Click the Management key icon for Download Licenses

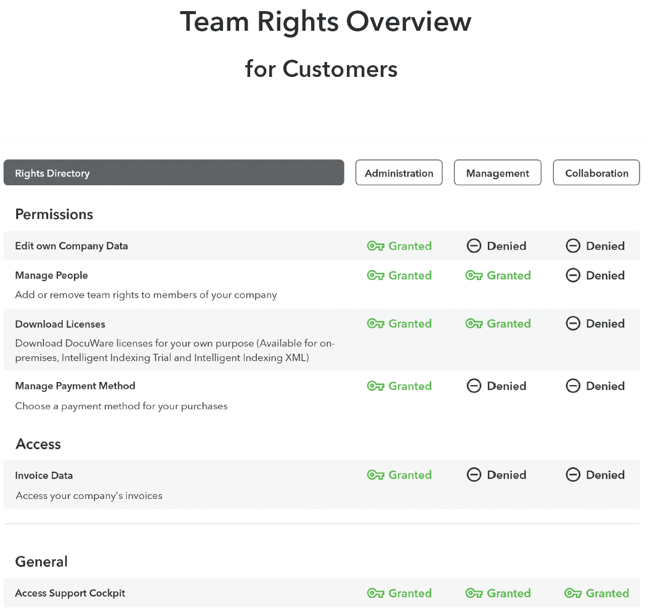click(x=474, y=324)
